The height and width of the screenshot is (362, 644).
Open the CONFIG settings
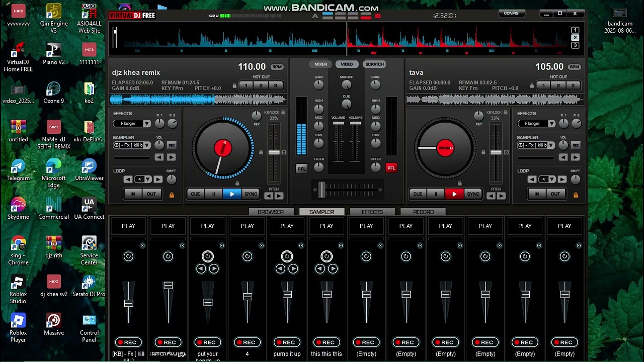pyautogui.click(x=511, y=14)
